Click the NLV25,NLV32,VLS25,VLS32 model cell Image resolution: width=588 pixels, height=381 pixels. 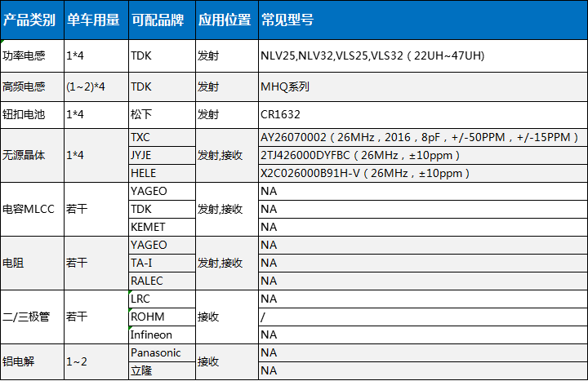coord(423,55)
